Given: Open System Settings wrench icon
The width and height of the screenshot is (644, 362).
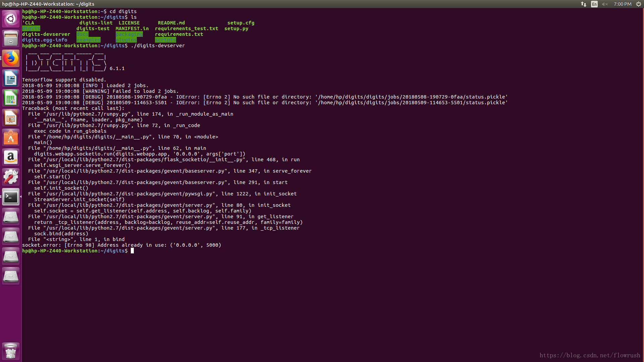Looking at the screenshot, I should tap(11, 177).
